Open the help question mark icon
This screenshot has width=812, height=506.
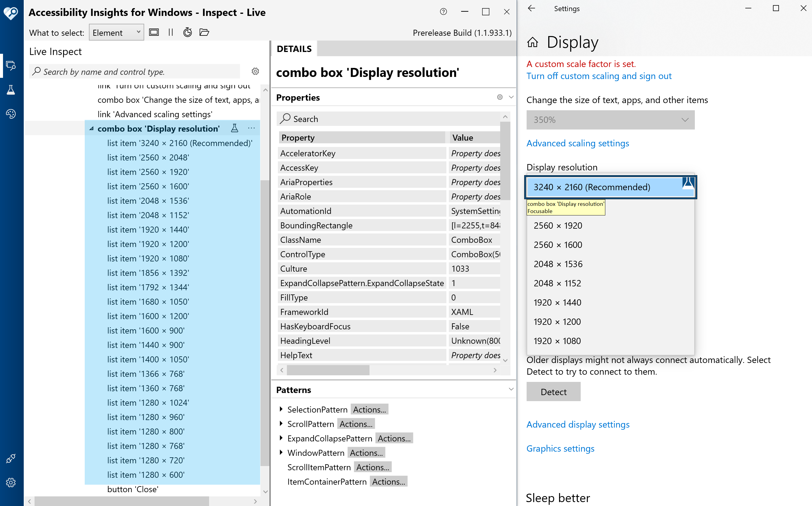(x=443, y=12)
